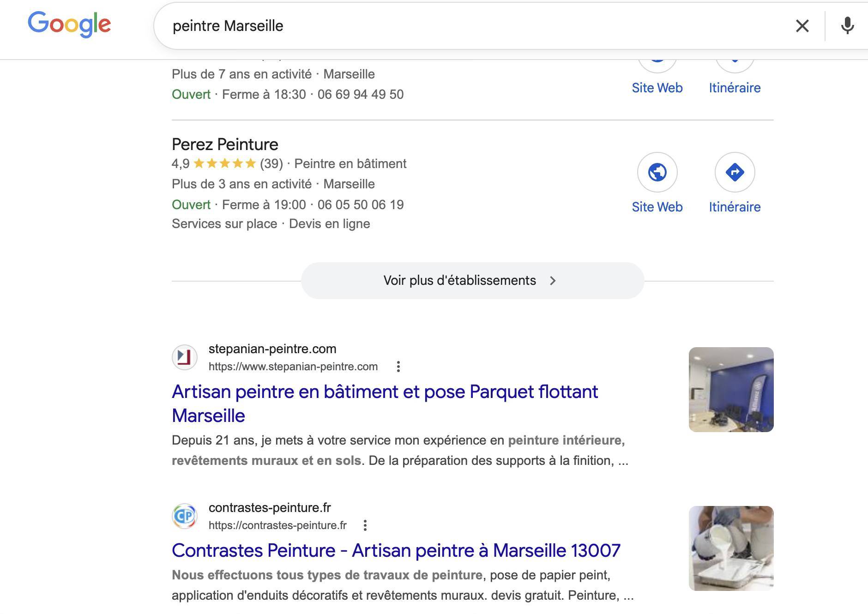Open Contrastes Peinture Artisan peintre link

396,550
